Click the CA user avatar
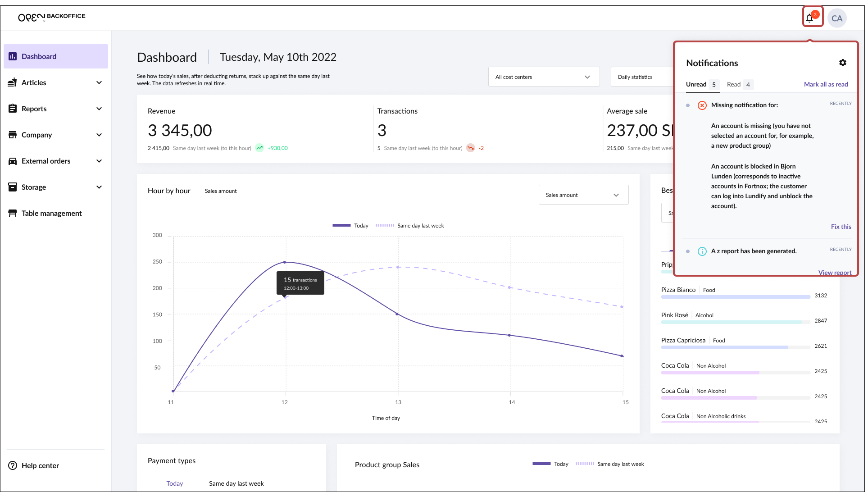This screenshot has height=492, width=868. coord(836,18)
